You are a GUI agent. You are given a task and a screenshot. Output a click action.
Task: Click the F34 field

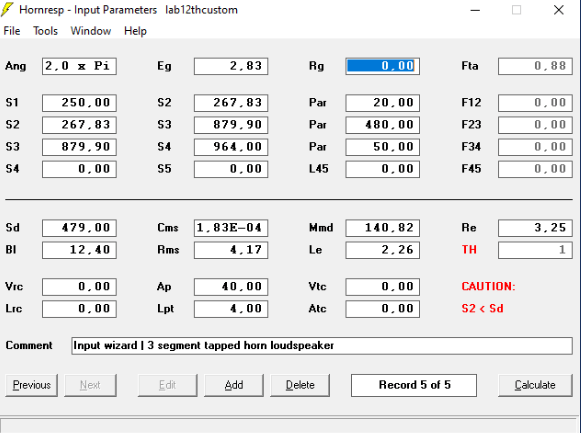[535, 147]
